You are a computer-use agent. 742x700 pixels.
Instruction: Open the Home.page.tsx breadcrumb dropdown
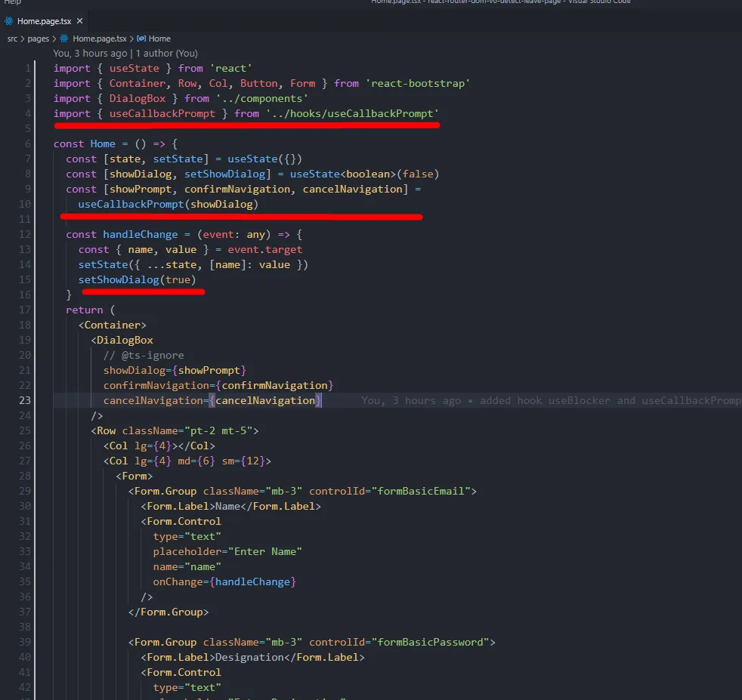click(x=100, y=39)
